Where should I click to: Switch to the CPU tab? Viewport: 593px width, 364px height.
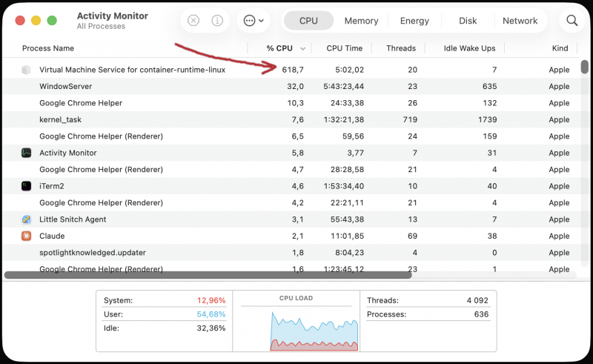(308, 21)
